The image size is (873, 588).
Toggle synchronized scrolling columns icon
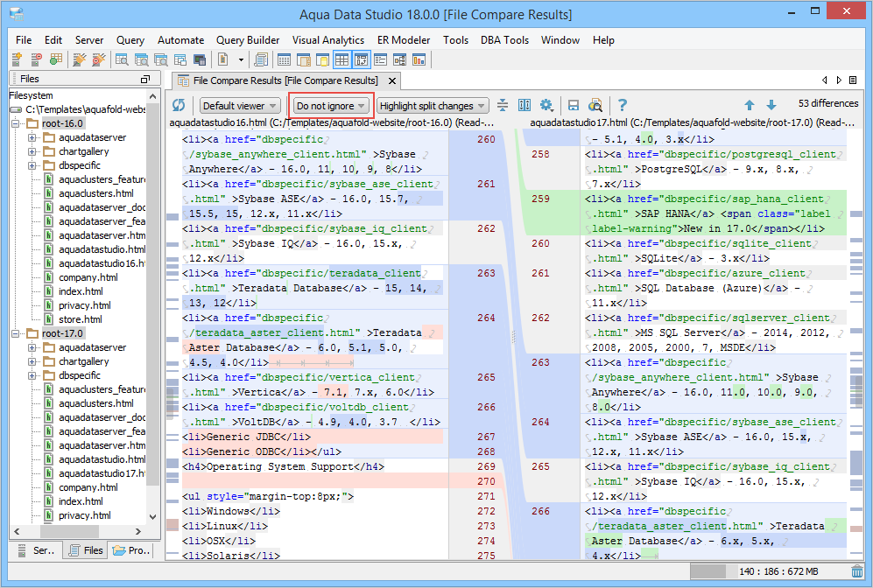(x=525, y=106)
